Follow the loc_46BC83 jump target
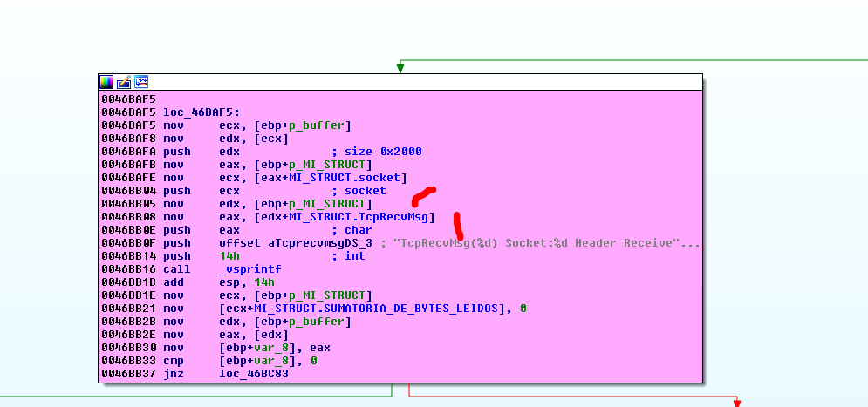Image resolution: width=868 pixels, height=407 pixels. [x=254, y=374]
